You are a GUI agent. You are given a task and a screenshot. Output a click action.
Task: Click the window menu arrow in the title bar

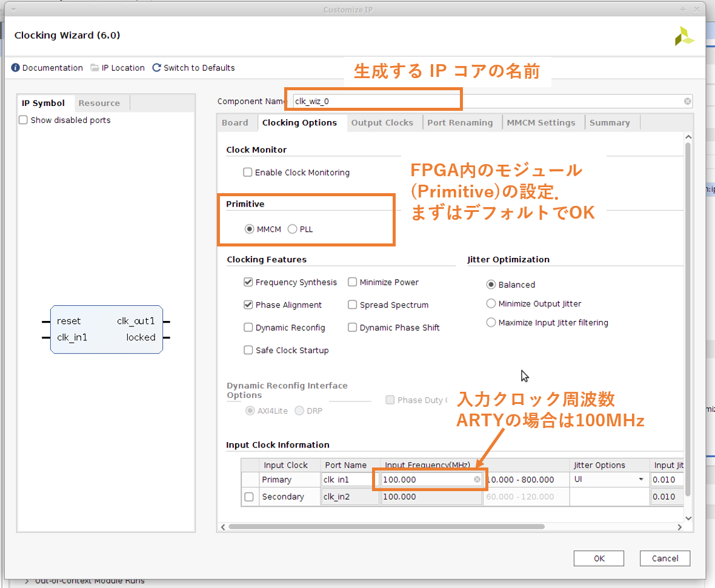coord(13,9)
